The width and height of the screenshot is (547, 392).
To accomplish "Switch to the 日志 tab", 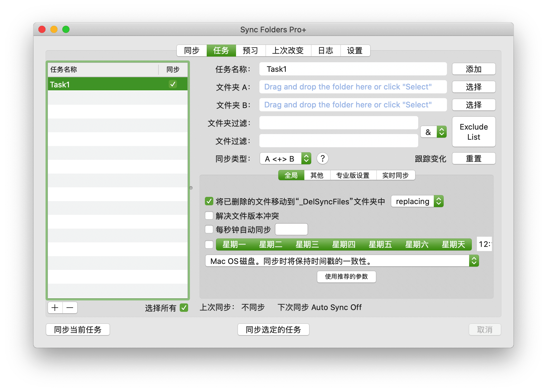I will click(325, 51).
